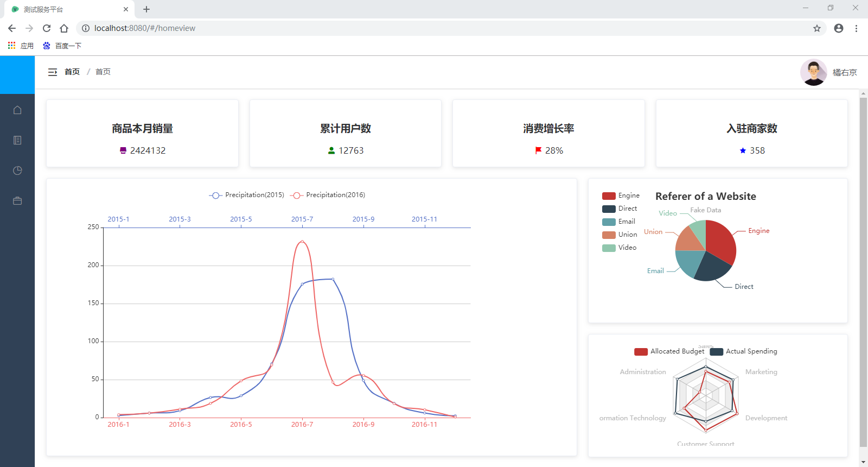
Task: Click the 2016-9 bottom axis label
Action: 363,425
